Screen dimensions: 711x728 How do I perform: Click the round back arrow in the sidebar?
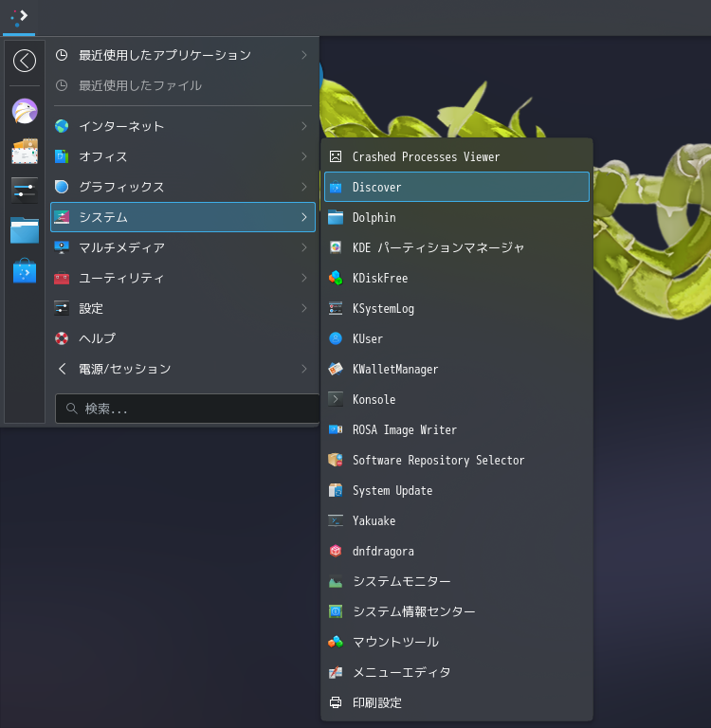25,61
